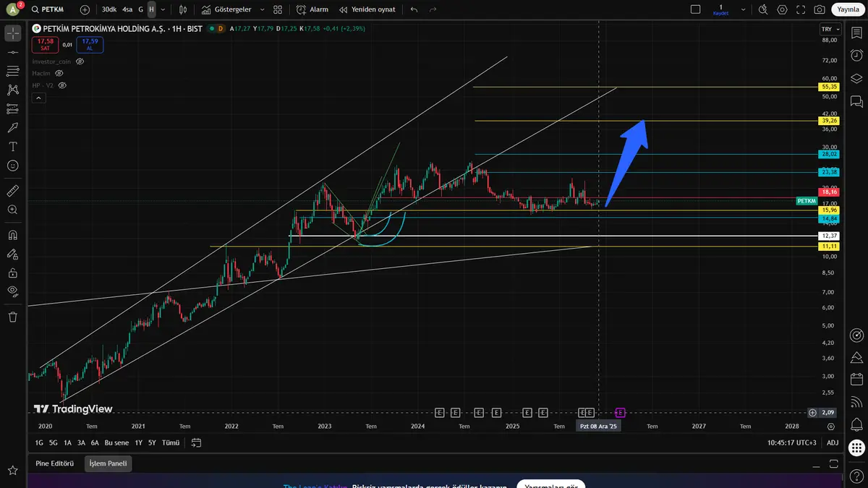Expand the timeframe dropdown arrow
868x488 pixels.
point(163,9)
